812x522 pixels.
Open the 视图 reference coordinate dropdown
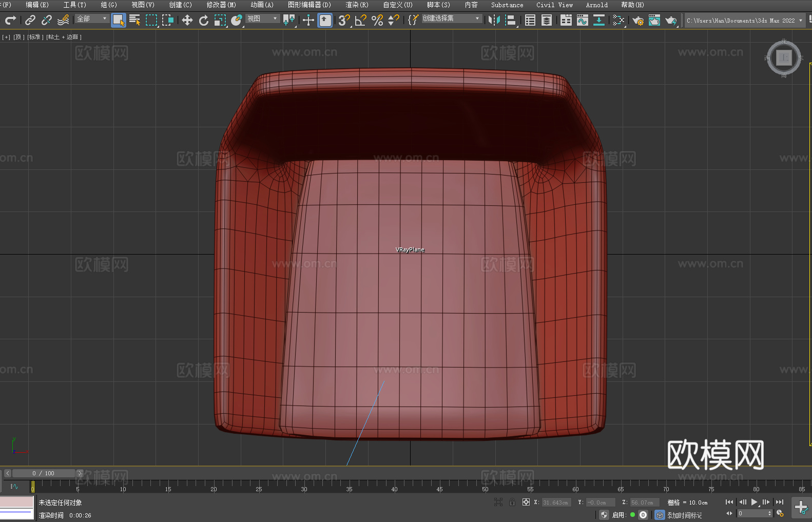tap(262, 18)
